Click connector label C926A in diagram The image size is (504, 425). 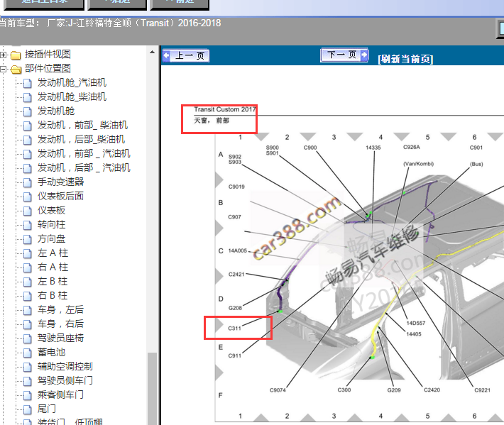412,147
